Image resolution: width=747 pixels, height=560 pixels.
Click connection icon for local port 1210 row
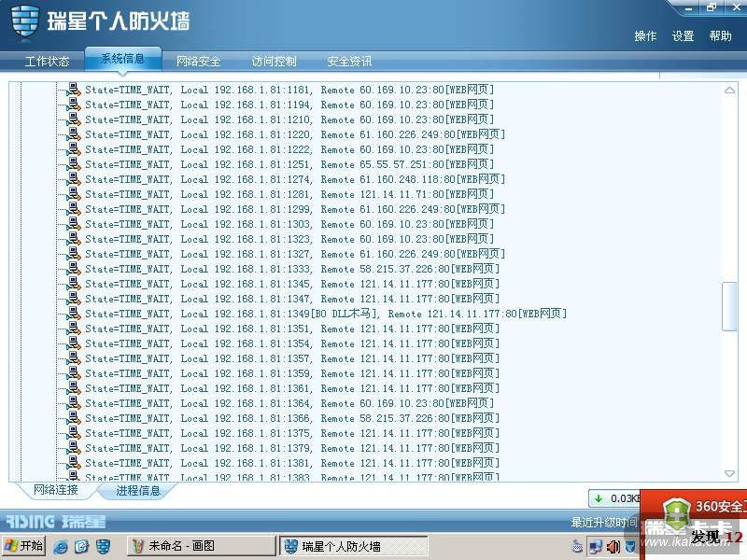74,119
